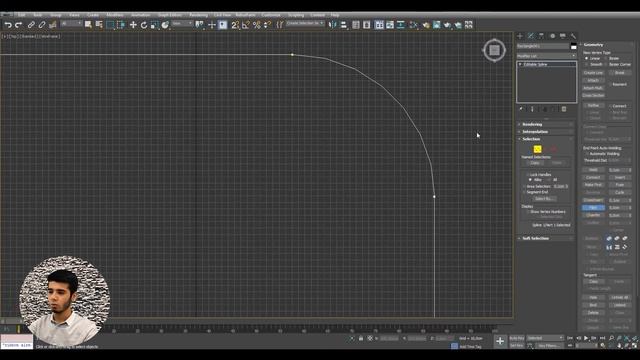Click the Unlink Selection icon
The image size is (640, 360).
tap(42, 25)
